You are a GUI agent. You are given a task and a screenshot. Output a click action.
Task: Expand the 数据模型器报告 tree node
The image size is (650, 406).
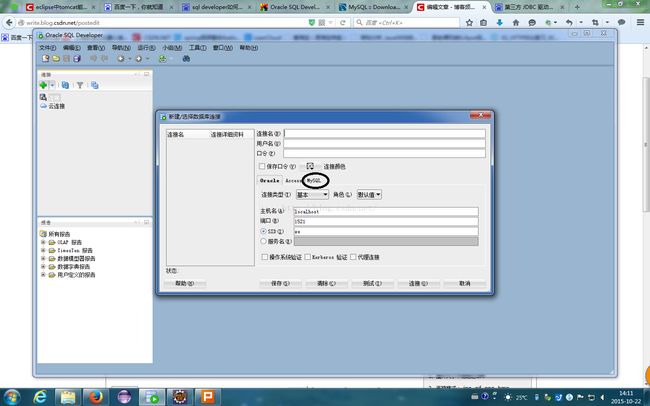coord(43,258)
